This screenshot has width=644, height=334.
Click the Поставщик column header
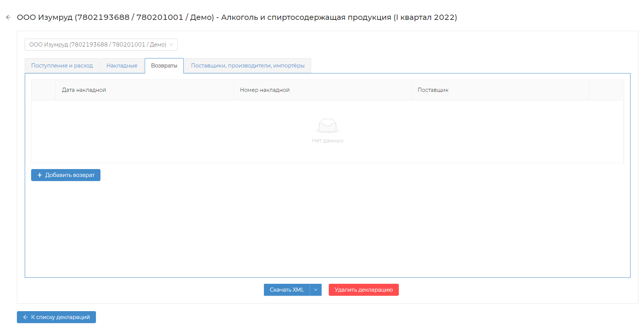433,90
